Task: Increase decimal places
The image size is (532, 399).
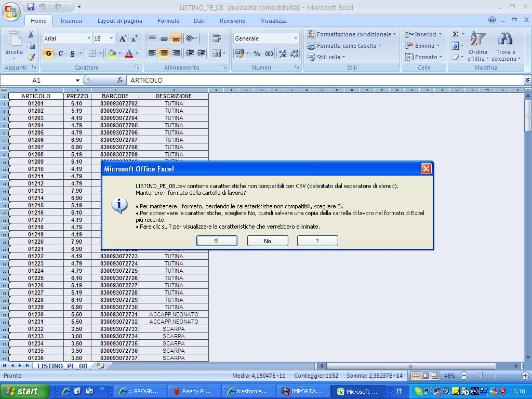Action: (x=283, y=54)
